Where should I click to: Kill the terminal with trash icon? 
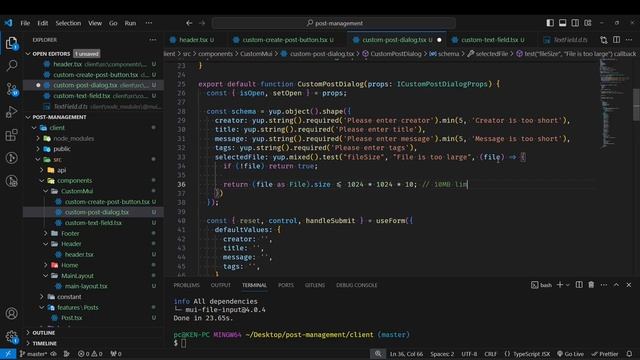[591, 284]
